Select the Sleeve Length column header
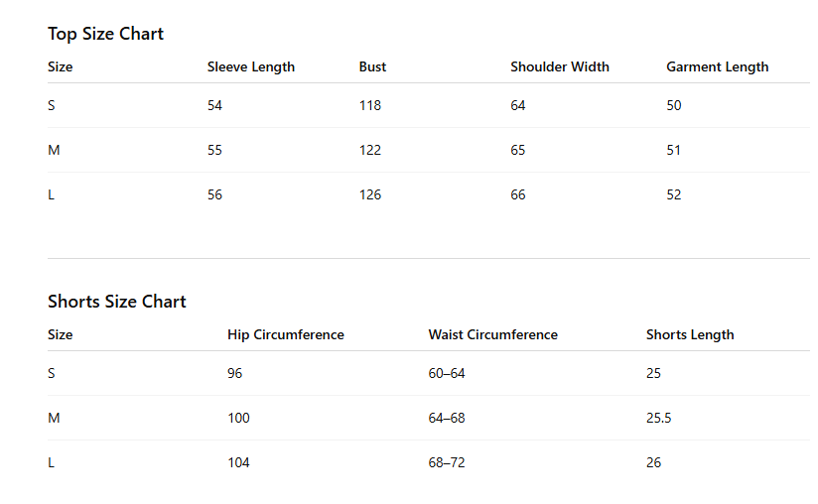Viewport: 818px width, 504px height. click(251, 67)
